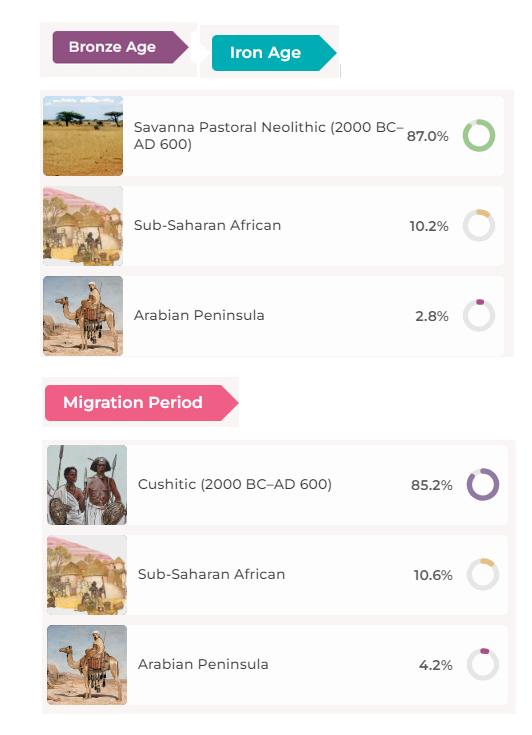Viewport: 532px width, 735px height.
Task: Select the Sub-Saharan African 10.2% row label
Action: [x=207, y=225]
